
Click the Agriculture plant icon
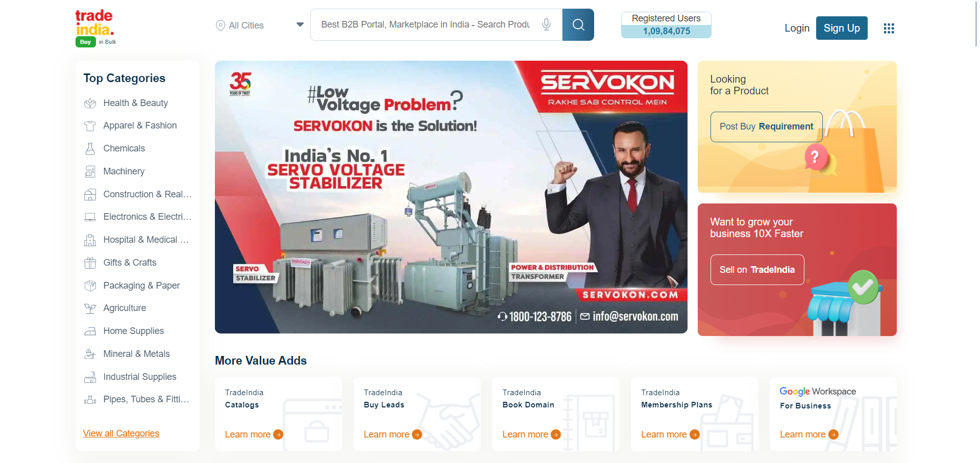pyautogui.click(x=90, y=308)
